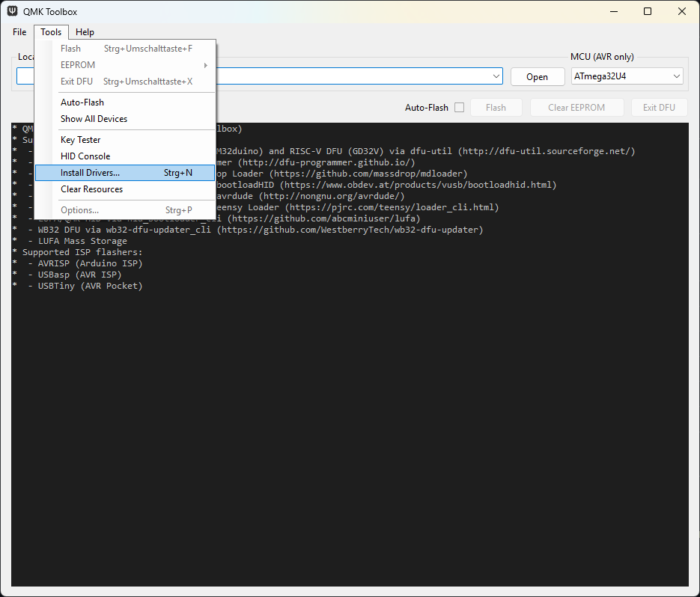Click the QMK Toolbox app icon
Image resolution: width=700 pixels, height=597 pixels.
(13, 11)
